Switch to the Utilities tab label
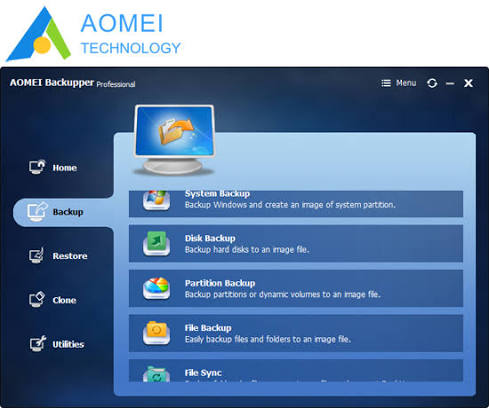 tap(68, 344)
